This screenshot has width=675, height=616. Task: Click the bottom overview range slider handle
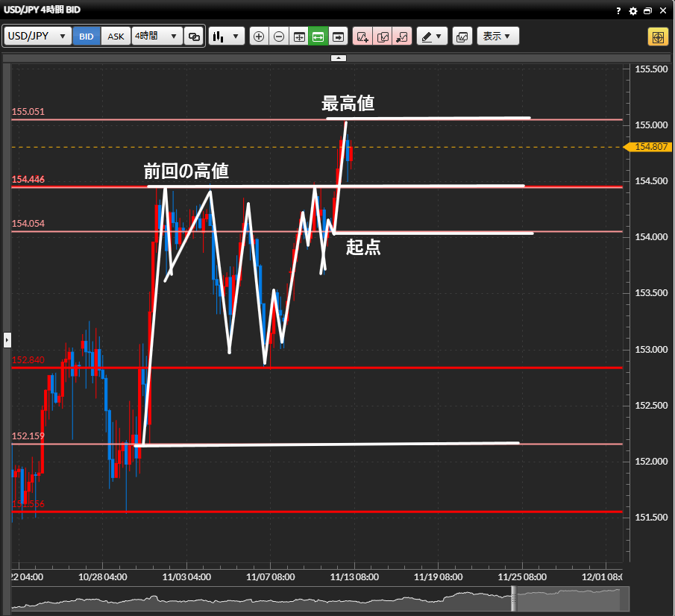[513, 599]
